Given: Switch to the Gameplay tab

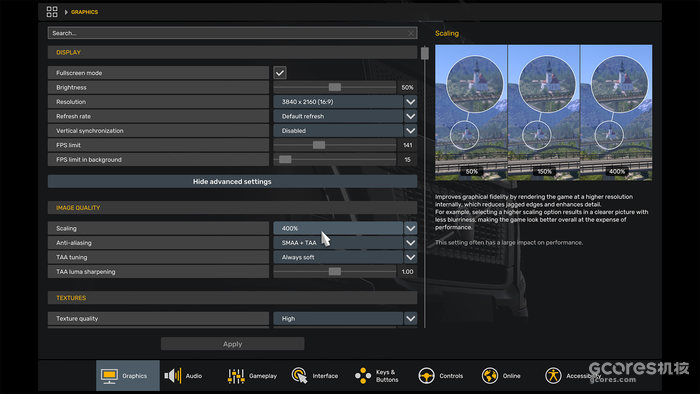Looking at the screenshot, I should coord(254,376).
